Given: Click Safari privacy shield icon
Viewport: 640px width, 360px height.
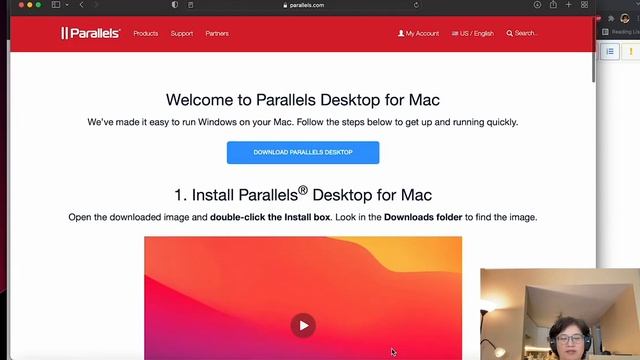Looking at the screenshot, I should [x=175, y=5].
